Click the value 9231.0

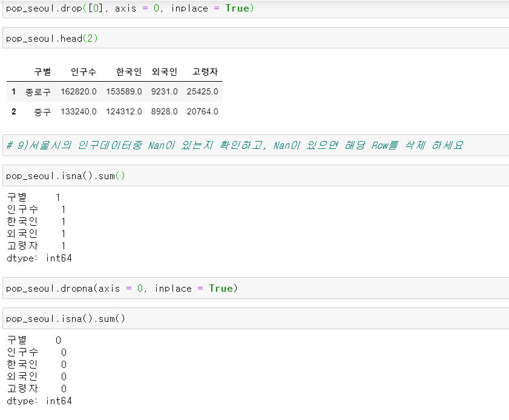(164, 91)
